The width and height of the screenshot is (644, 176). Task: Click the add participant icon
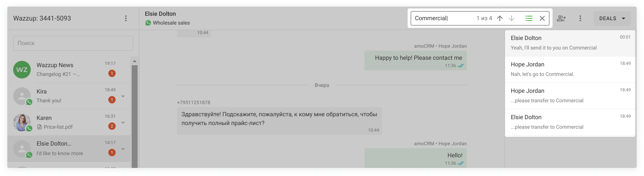(561, 18)
